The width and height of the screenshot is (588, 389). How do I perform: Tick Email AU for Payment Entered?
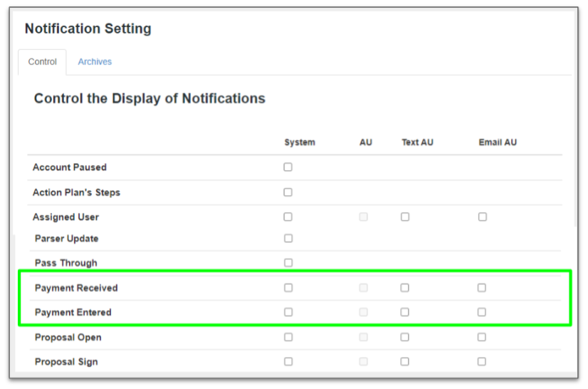pos(481,312)
